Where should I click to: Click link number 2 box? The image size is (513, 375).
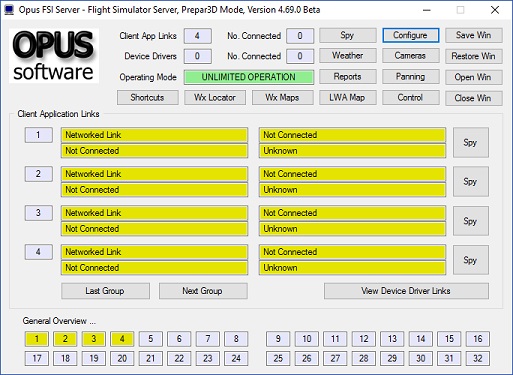click(39, 174)
